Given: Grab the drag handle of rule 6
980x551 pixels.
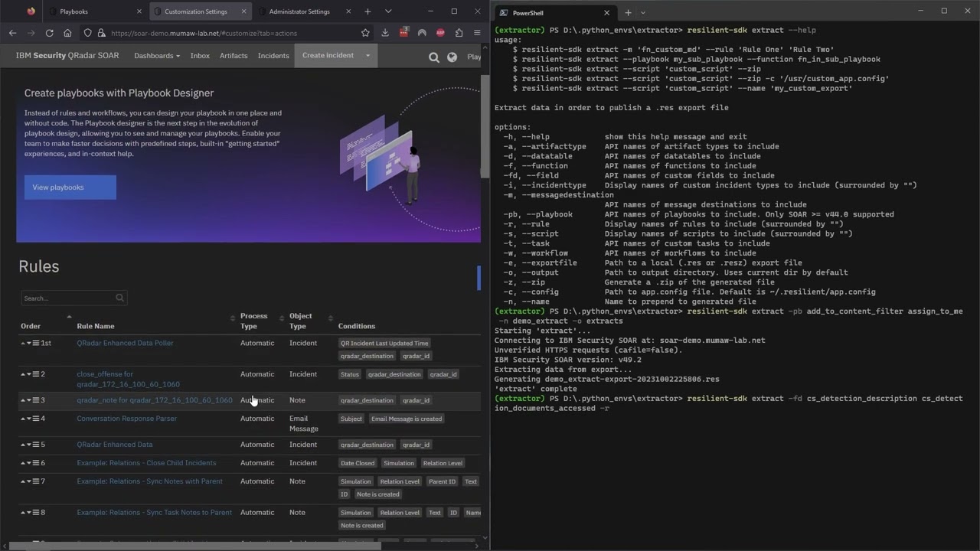Looking at the screenshot, I should pos(36,463).
